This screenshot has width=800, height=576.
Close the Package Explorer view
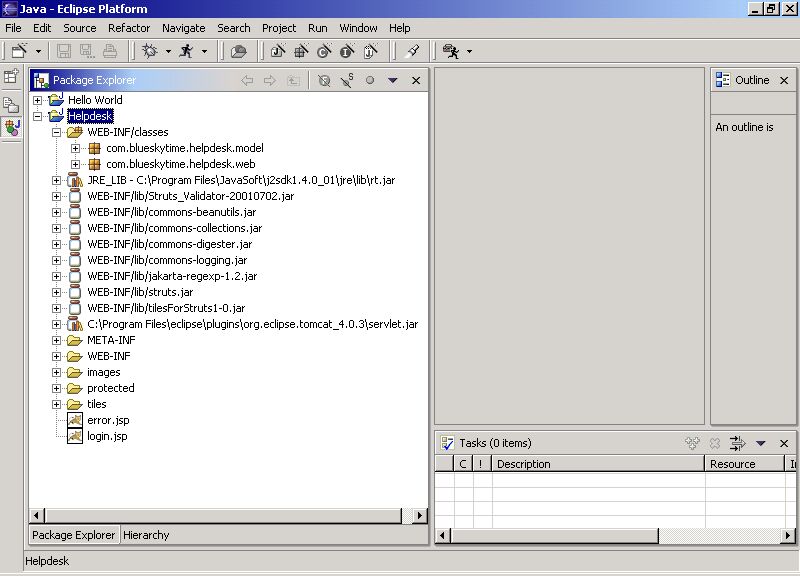416,80
